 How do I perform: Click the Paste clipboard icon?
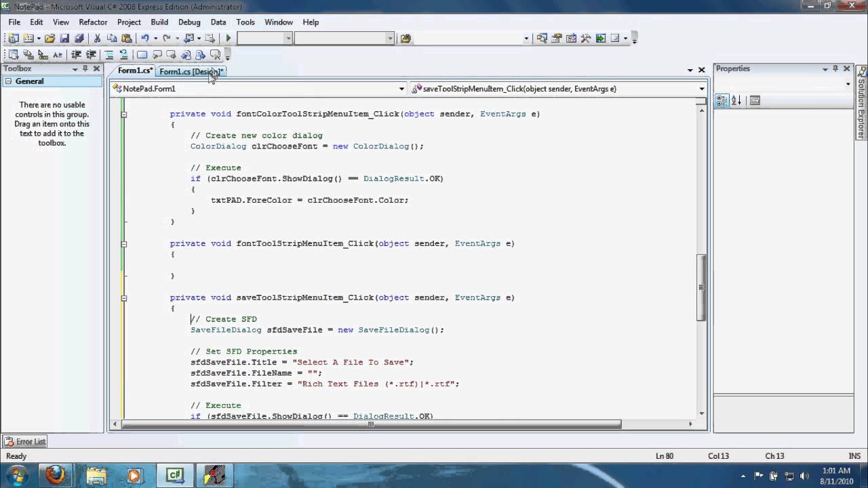(x=125, y=39)
